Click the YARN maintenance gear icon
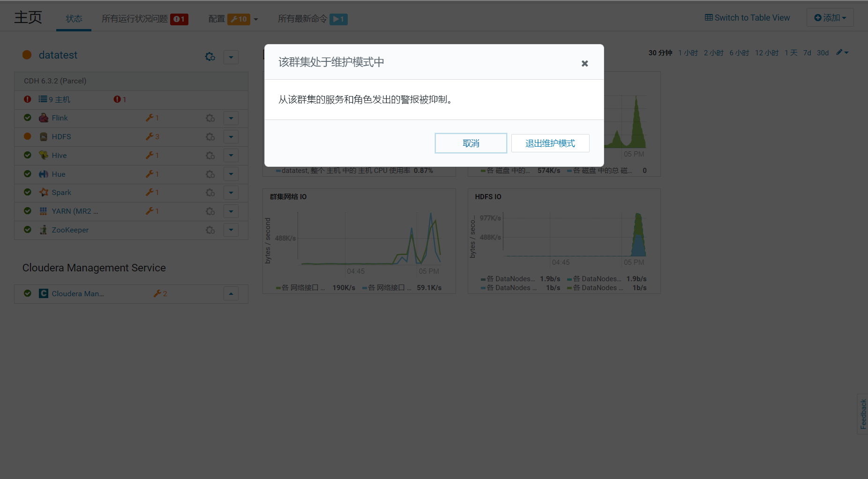The image size is (868, 479). (210, 211)
